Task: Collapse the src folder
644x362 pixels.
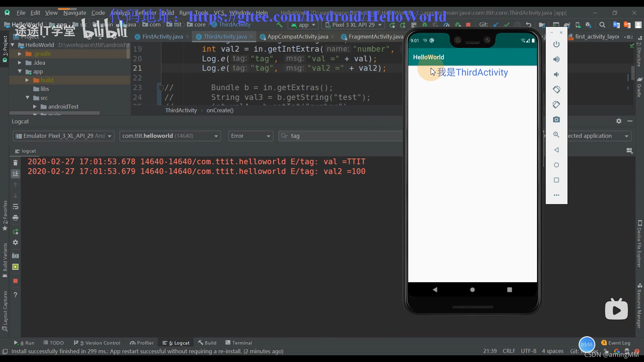Action: [x=28, y=98]
